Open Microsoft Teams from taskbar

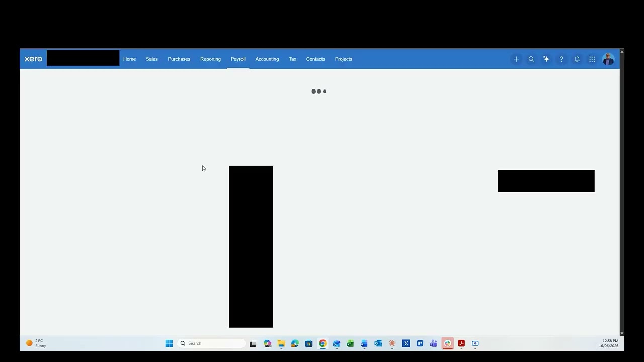point(434,343)
